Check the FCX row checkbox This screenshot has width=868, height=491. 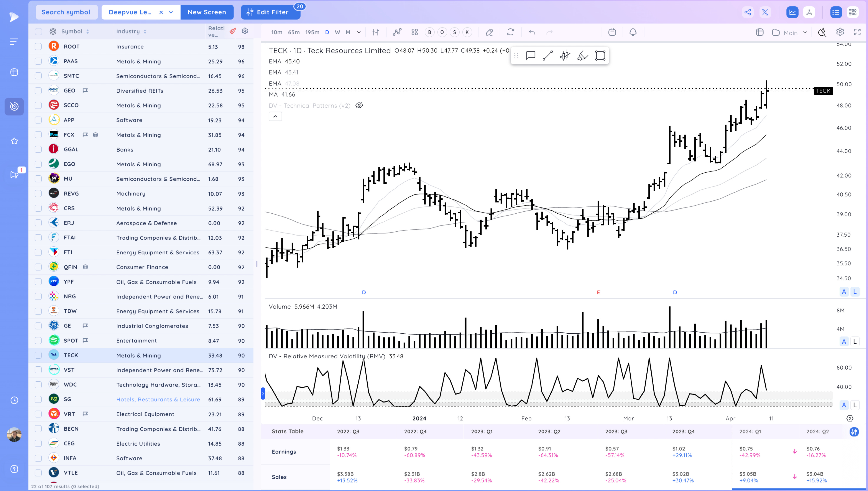(38, 135)
